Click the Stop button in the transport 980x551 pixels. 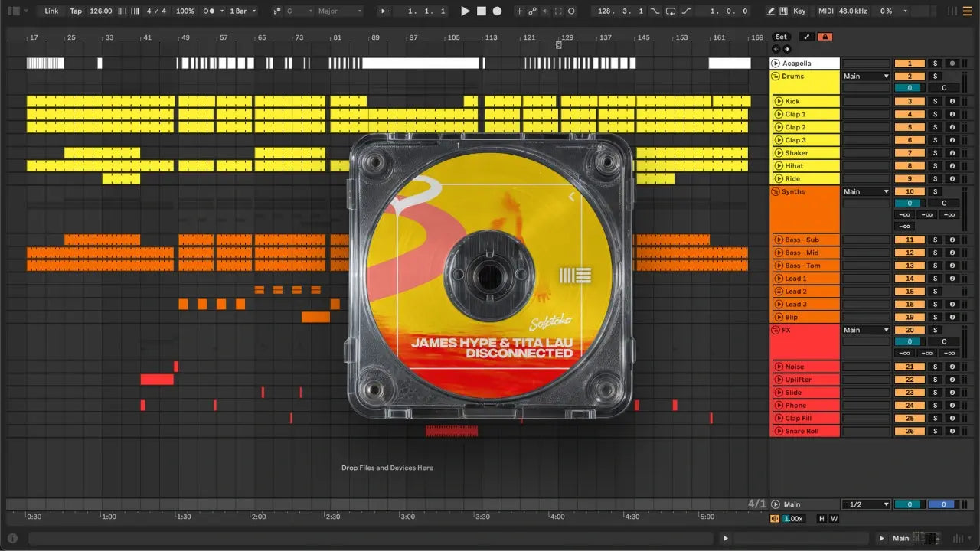pyautogui.click(x=481, y=11)
